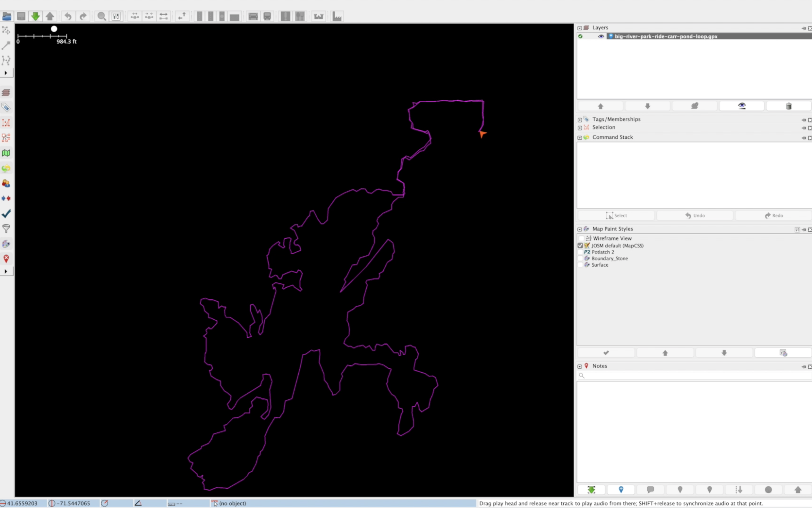
Task: Collapse the Command Stack panel
Action: tap(580, 137)
